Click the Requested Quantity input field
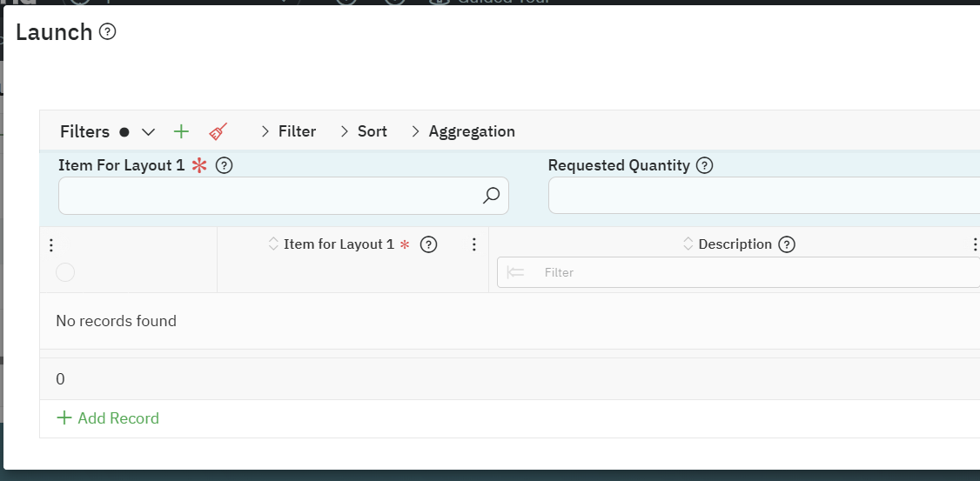This screenshot has width=980, height=481. 764,196
